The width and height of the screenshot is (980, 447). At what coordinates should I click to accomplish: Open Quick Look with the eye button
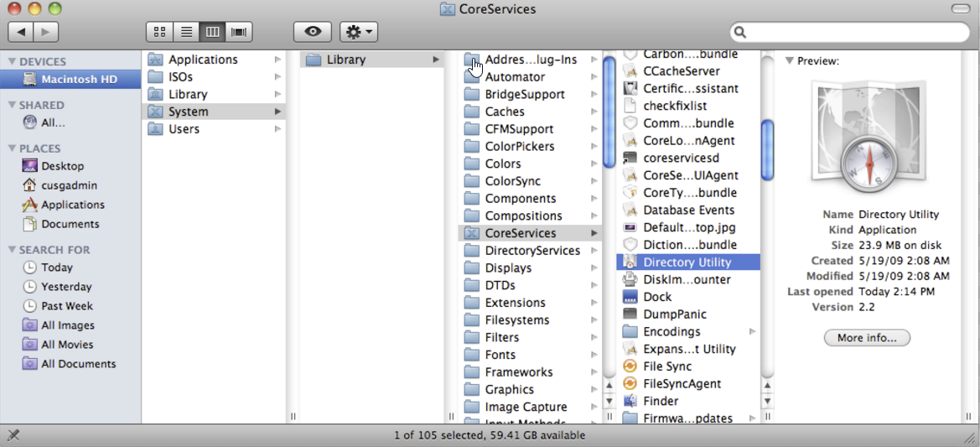pos(313,31)
